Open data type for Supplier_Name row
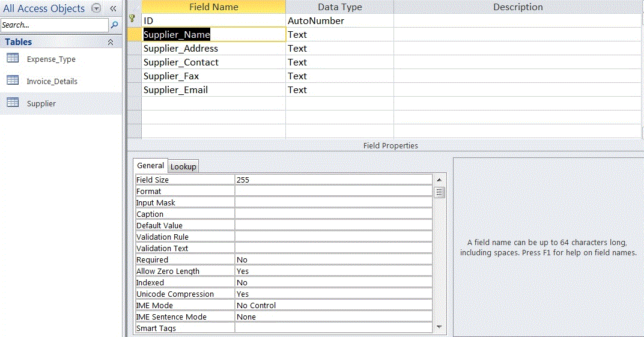This screenshot has width=644, height=337. coord(339,34)
